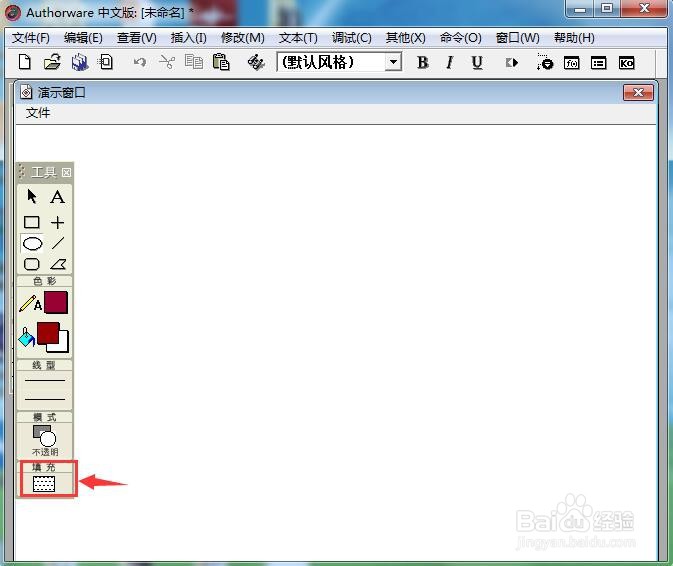Toggle Underline formatting
Viewport: 673px width, 566px height.
(477, 63)
